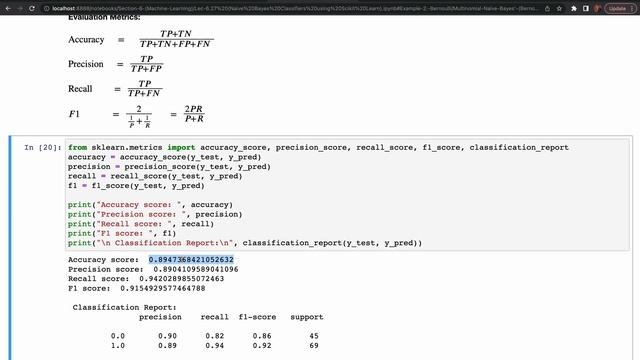Click the recall output 0.9420289855072463

[182, 279]
